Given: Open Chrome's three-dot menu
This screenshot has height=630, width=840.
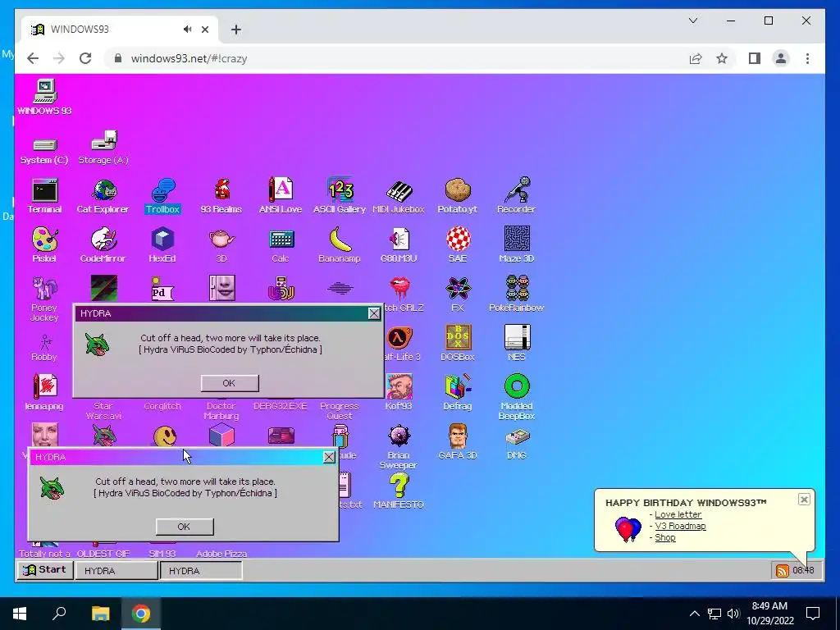Looking at the screenshot, I should [807, 58].
